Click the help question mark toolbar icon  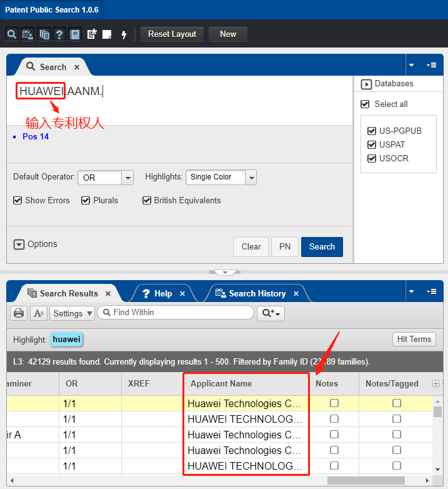(59, 34)
